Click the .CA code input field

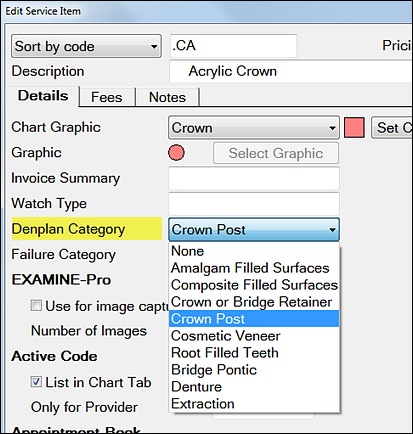click(233, 46)
